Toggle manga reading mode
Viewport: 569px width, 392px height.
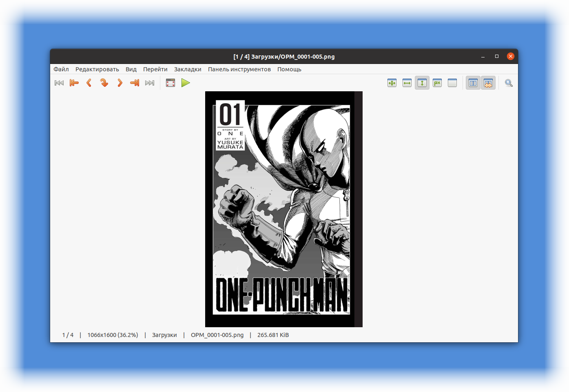488,83
